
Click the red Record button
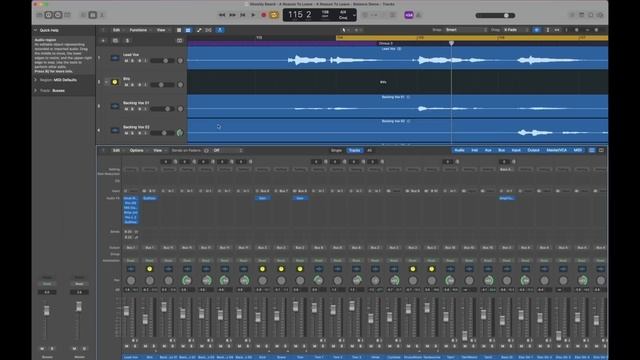(264, 15)
